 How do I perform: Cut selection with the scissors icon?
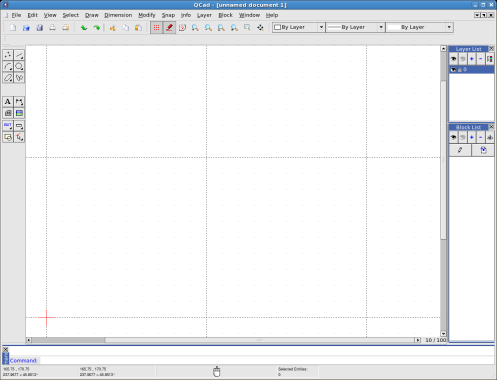click(x=113, y=28)
